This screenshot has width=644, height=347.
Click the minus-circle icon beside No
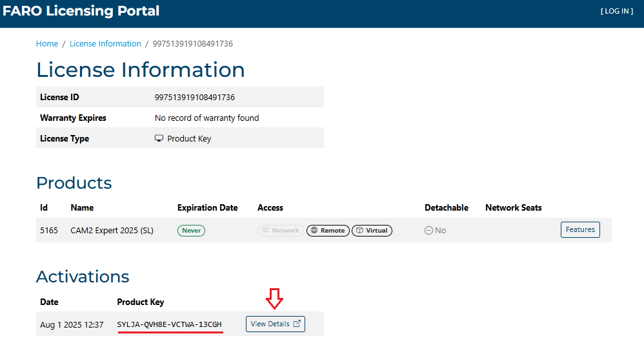pos(428,230)
